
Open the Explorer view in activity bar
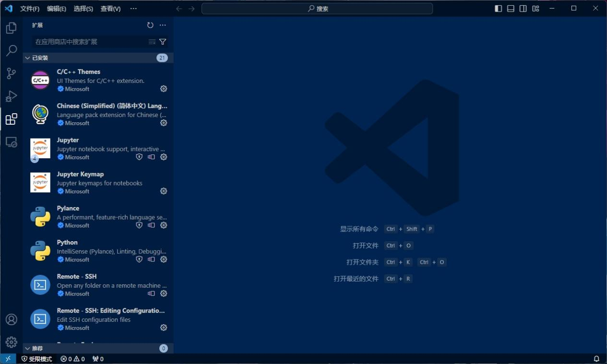point(11,28)
